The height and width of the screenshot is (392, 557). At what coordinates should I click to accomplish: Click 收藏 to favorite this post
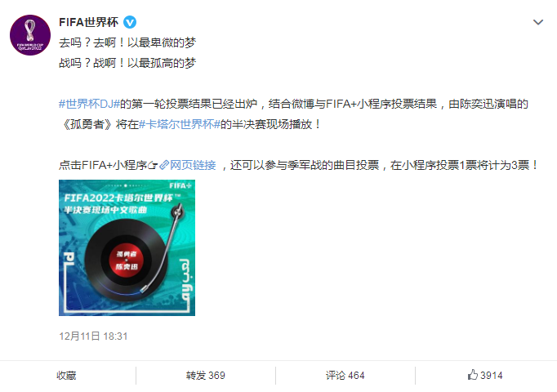tap(66, 376)
